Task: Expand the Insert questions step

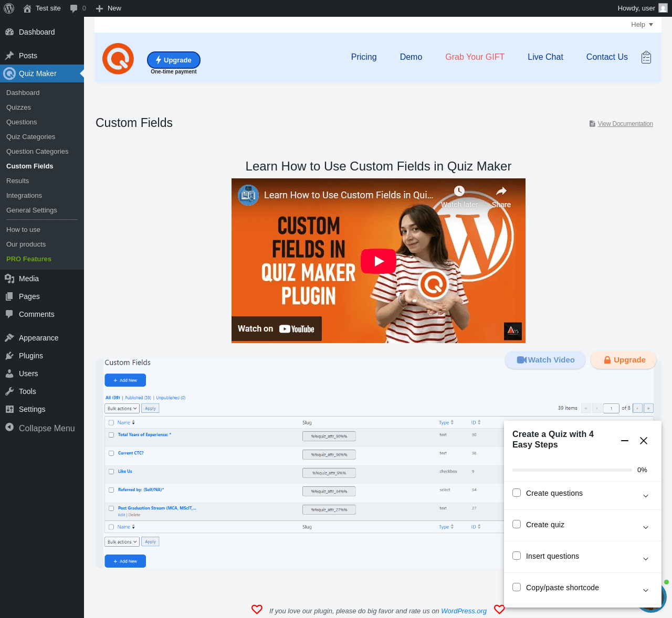Action: 646,559
